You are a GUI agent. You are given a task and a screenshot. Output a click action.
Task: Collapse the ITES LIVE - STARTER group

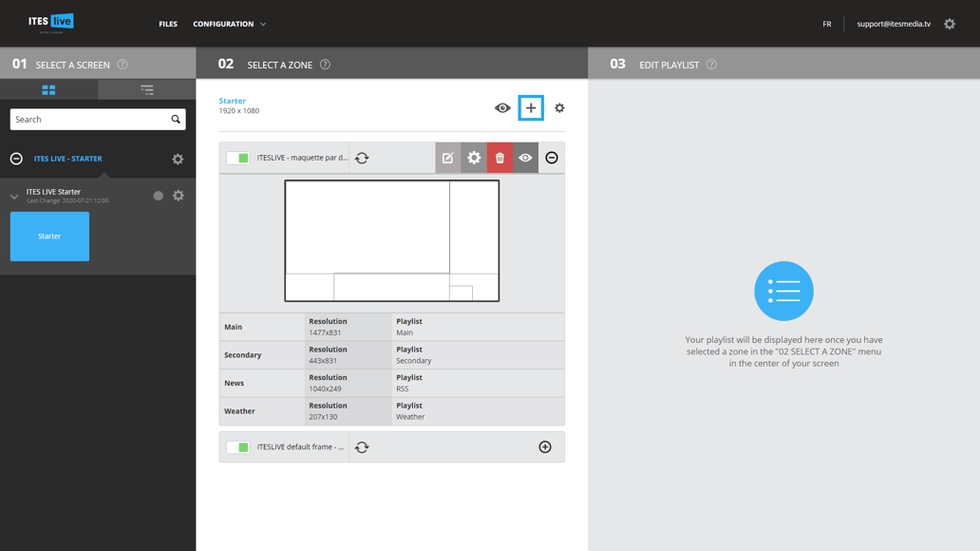click(16, 159)
